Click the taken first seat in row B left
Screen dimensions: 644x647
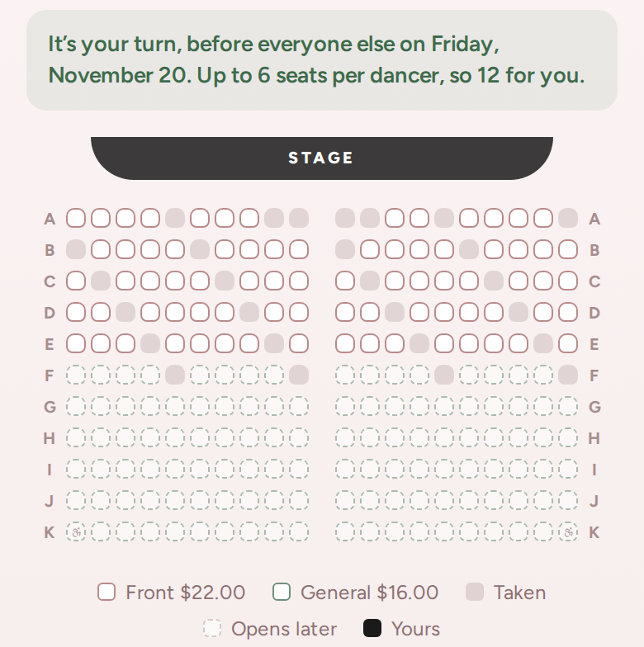coord(76,249)
